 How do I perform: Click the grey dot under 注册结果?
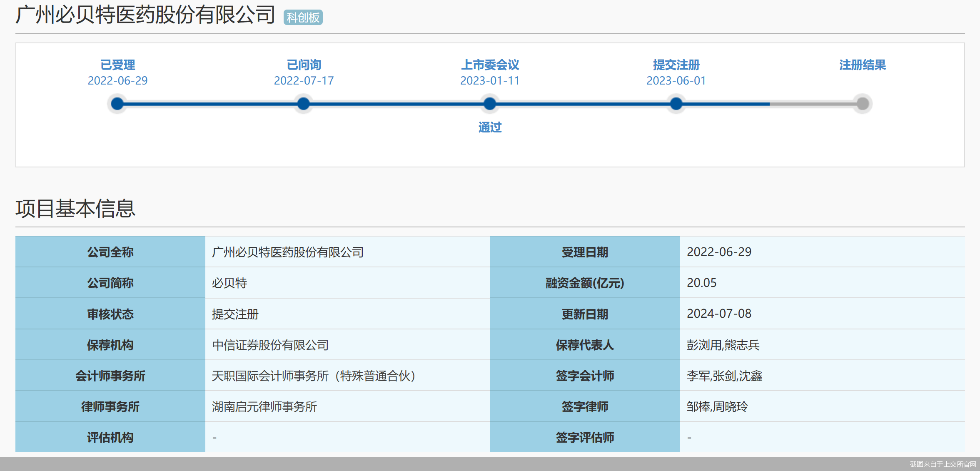pyautogui.click(x=863, y=104)
